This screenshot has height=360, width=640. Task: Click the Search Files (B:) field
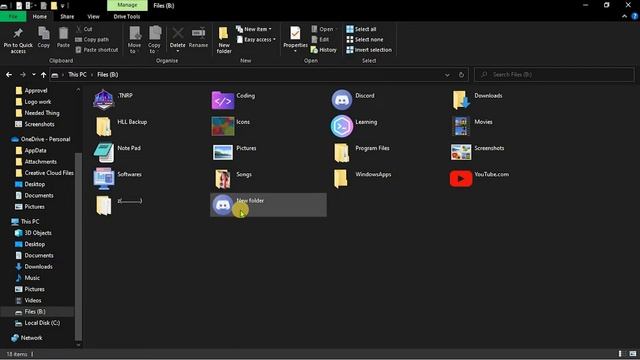pos(554,75)
